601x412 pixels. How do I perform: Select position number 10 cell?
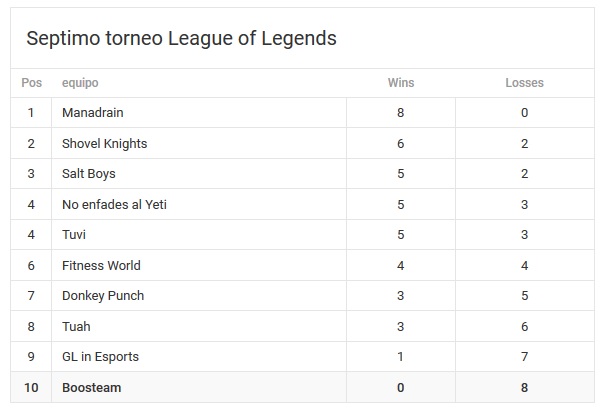pyautogui.click(x=31, y=387)
